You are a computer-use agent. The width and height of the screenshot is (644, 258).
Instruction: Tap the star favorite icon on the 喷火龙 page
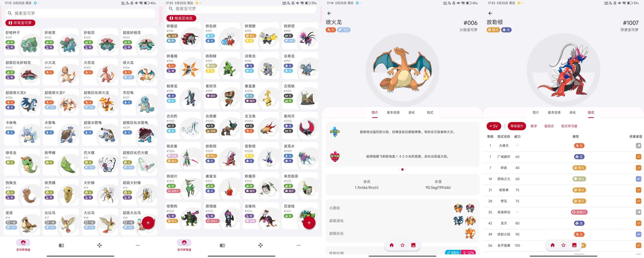tap(402, 245)
